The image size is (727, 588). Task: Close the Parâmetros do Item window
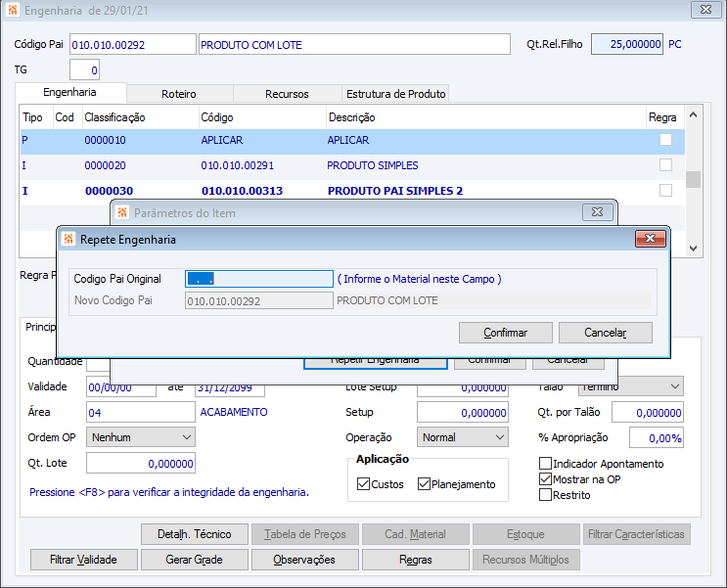[x=597, y=212]
